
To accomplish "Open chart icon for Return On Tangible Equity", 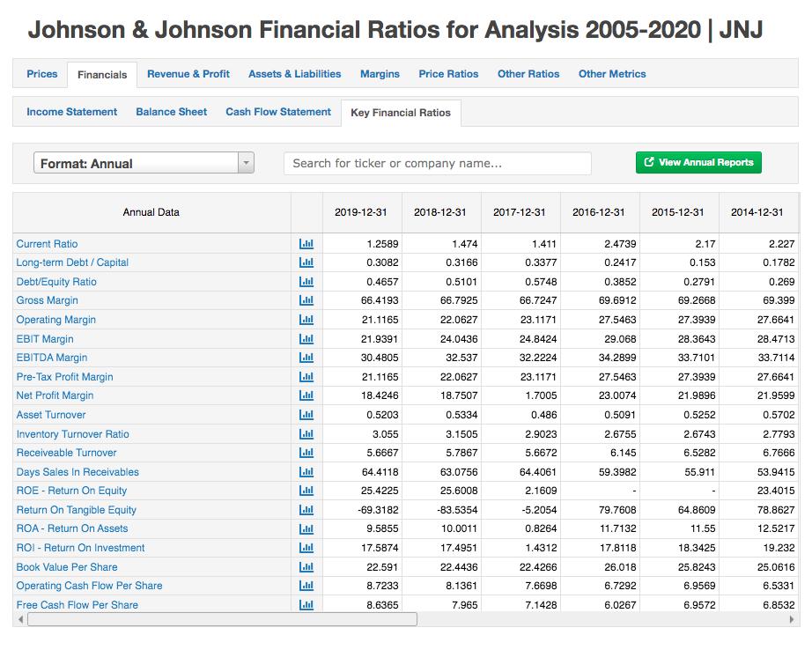I will pos(306,510).
